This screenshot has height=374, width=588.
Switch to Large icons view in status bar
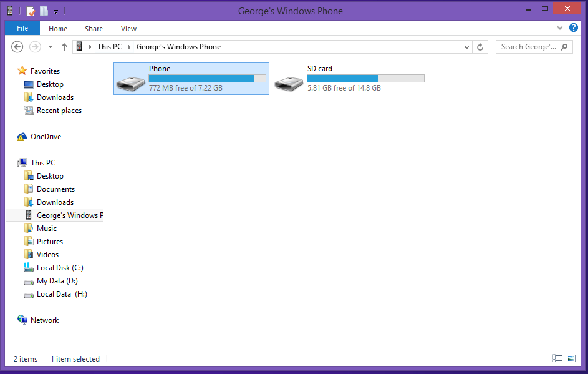point(571,358)
